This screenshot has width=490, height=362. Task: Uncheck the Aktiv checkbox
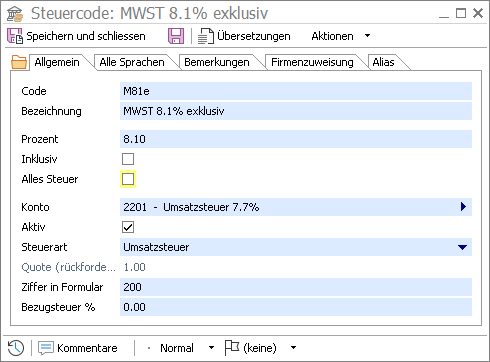(128, 227)
